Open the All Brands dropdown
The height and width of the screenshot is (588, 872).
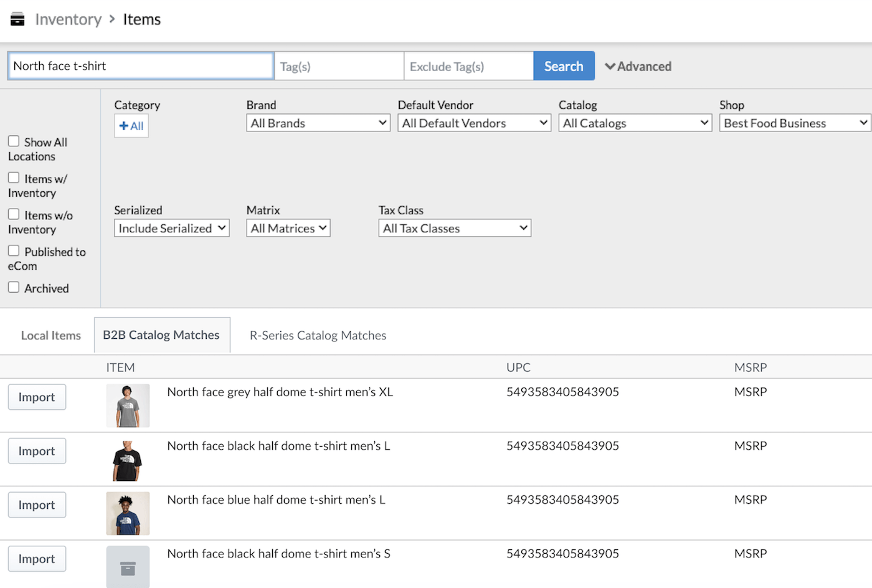[318, 123]
